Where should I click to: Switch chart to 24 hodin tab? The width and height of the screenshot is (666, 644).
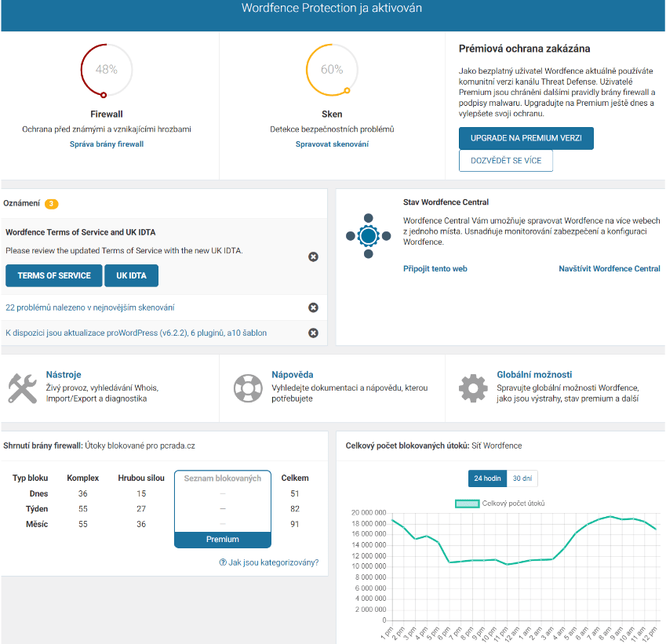[487, 478]
